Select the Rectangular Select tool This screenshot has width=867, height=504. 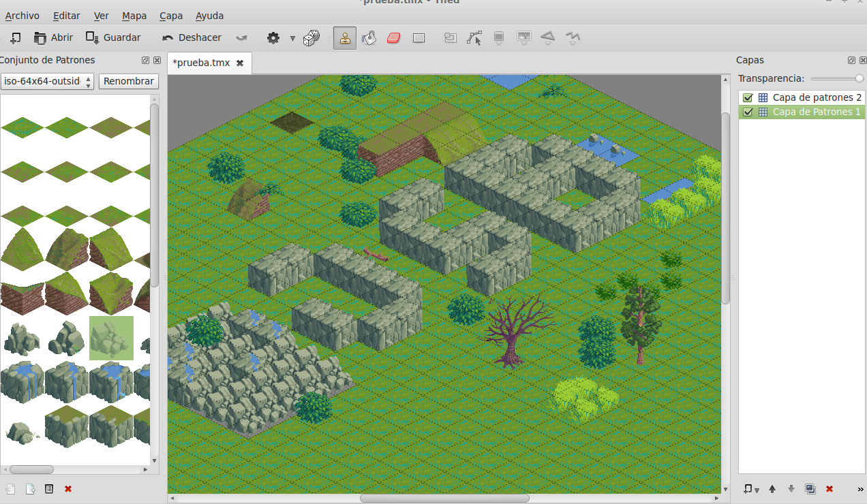click(419, 38)
